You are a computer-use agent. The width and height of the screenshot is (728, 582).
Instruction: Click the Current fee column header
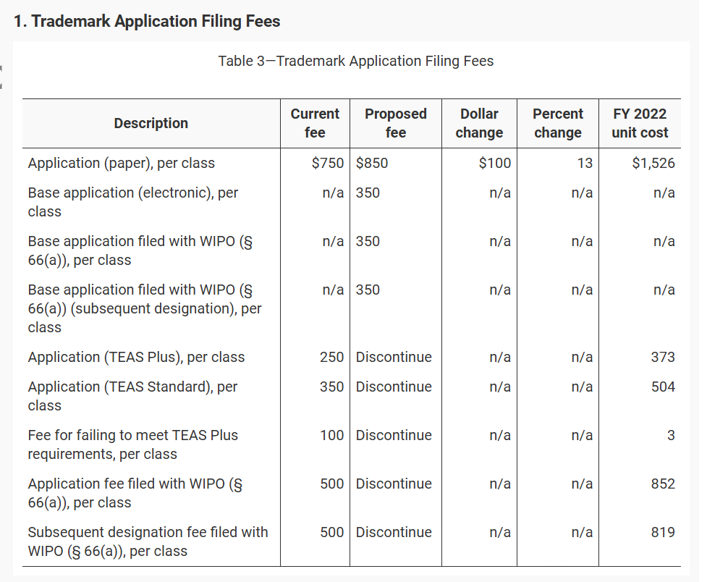pyautogui.click(x=315, y=123)
